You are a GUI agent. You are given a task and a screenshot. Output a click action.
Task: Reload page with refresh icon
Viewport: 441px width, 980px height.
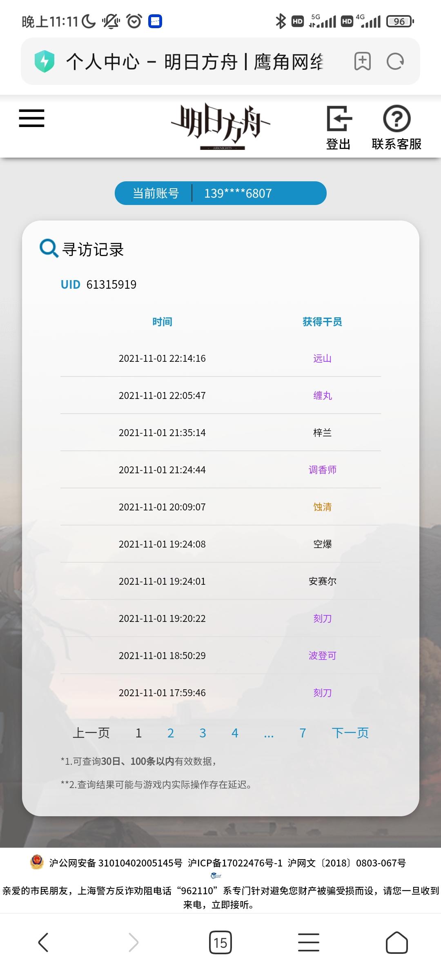coord(395,62)
